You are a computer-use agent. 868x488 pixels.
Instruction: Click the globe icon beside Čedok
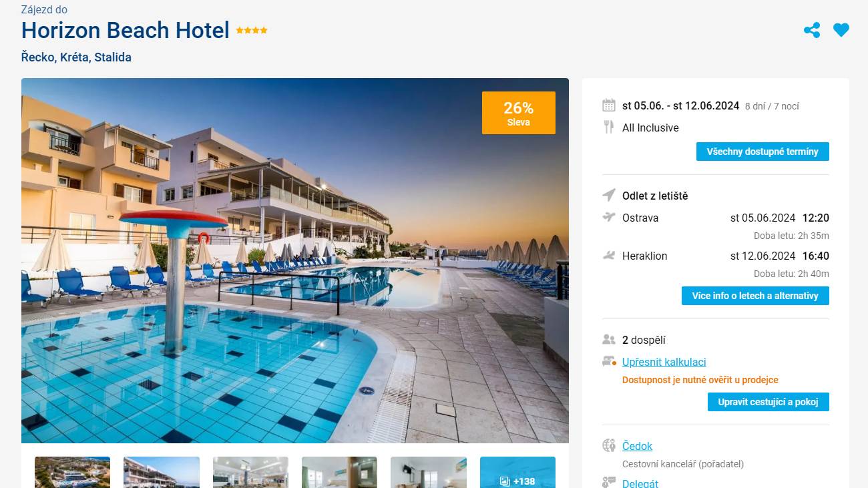point(608,445)
